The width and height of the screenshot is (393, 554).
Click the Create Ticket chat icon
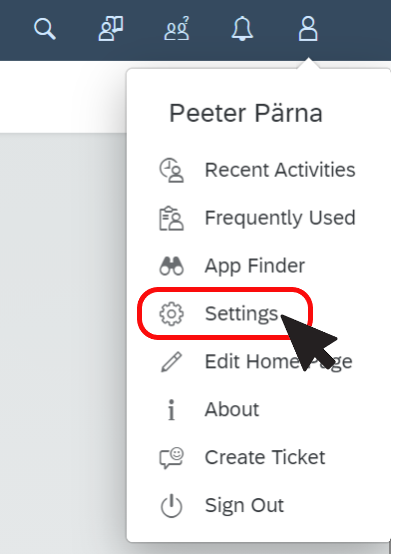171,458
